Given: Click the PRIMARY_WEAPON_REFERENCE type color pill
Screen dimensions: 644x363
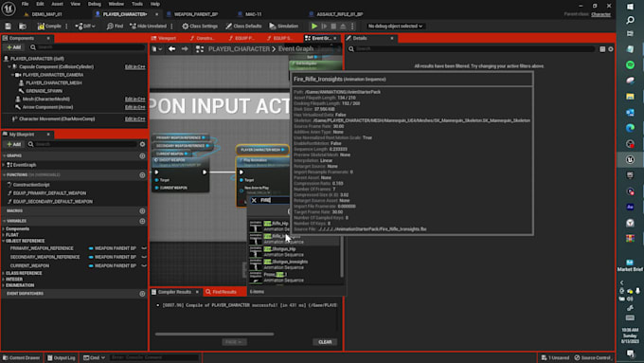Looking at the screenshot, I should point(91,248).
